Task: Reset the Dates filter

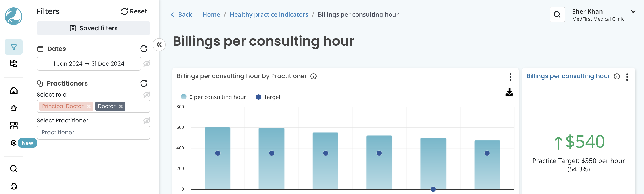Action: pos(144,48)
